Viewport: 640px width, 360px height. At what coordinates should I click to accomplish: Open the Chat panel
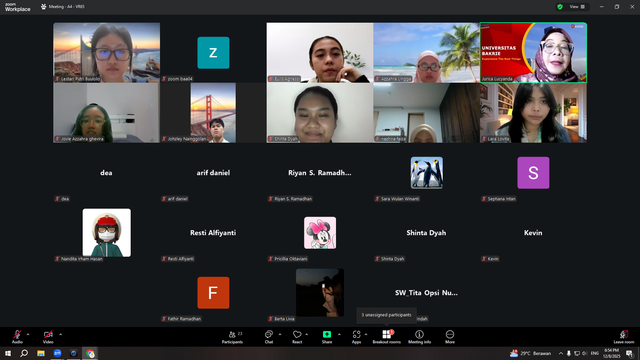[269, 337]
